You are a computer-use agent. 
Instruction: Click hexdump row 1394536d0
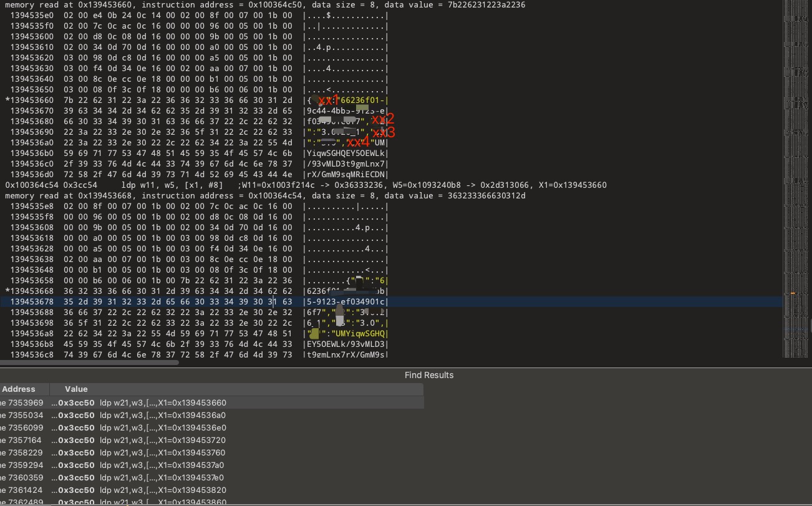199,175
